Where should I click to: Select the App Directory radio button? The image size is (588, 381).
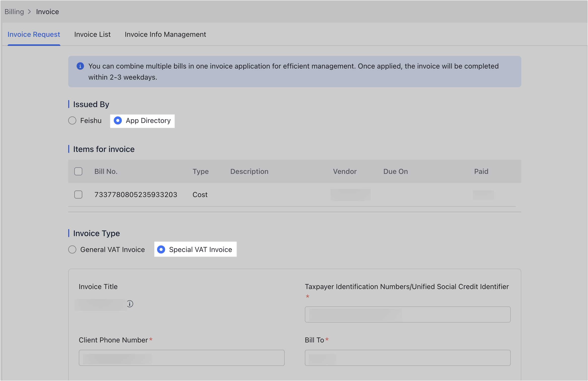coord(118,121)
